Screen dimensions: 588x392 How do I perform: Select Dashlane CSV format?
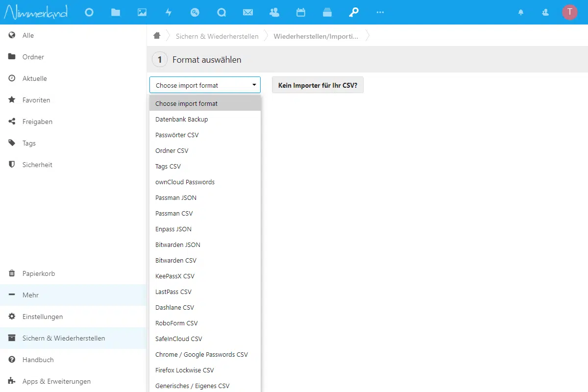205,307
